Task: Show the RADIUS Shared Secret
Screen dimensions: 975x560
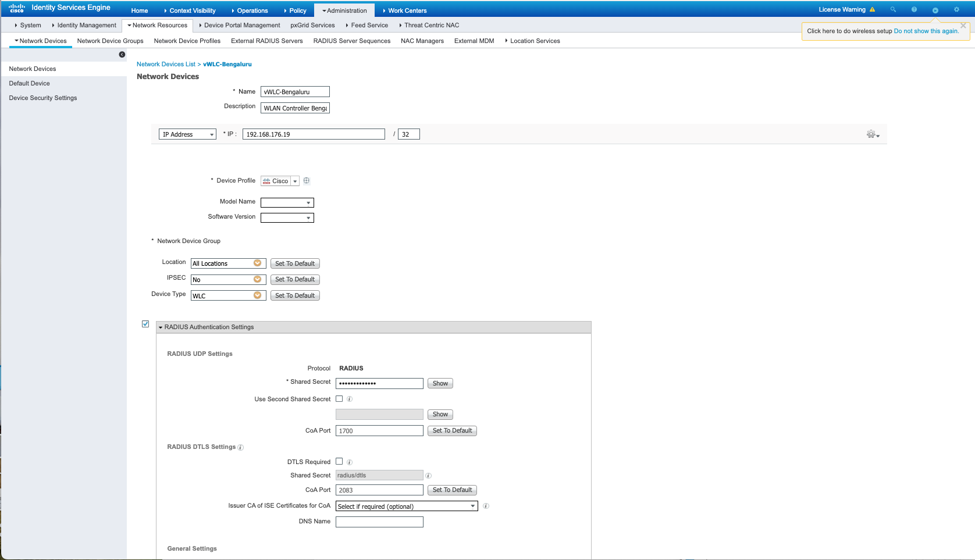Action: click(x=440, y=383)
